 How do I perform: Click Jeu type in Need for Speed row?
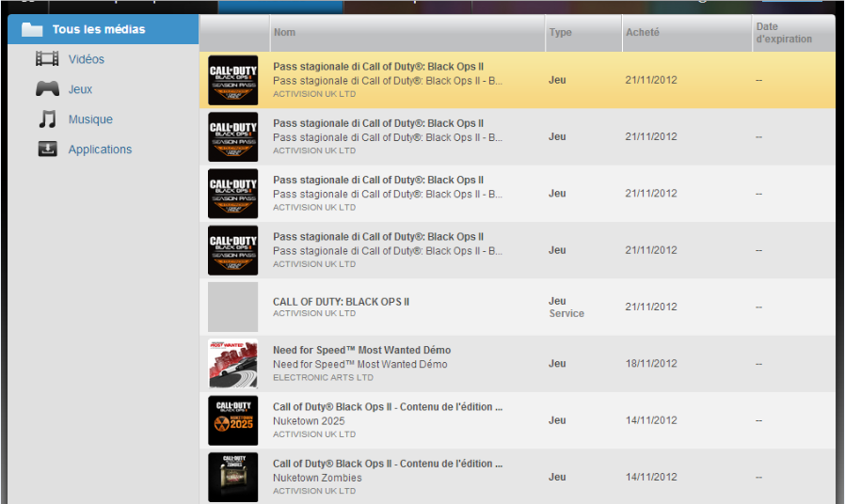click(557, 364)
